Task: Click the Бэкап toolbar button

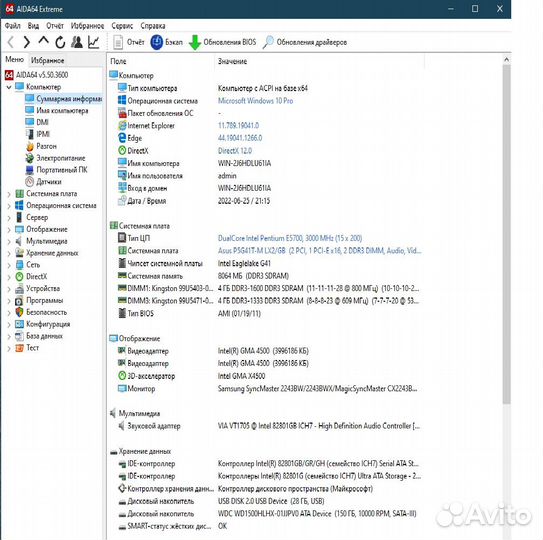Action: click(166, 42)
